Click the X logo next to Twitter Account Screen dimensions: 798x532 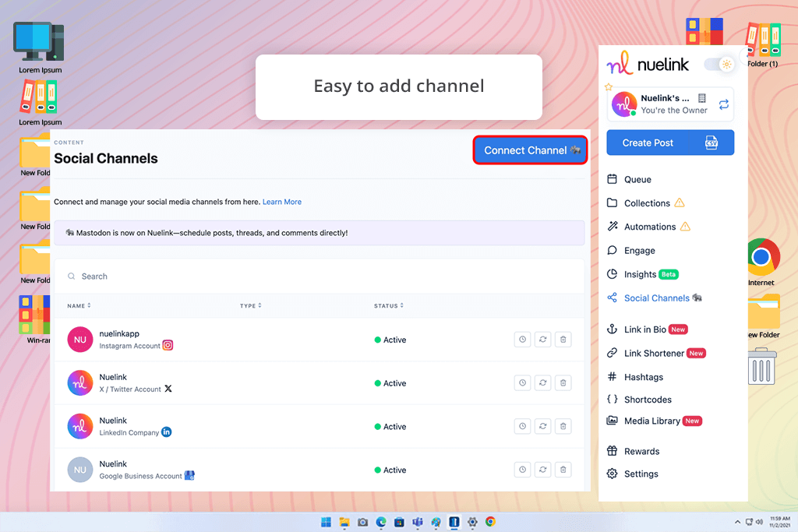coord(168,389)
